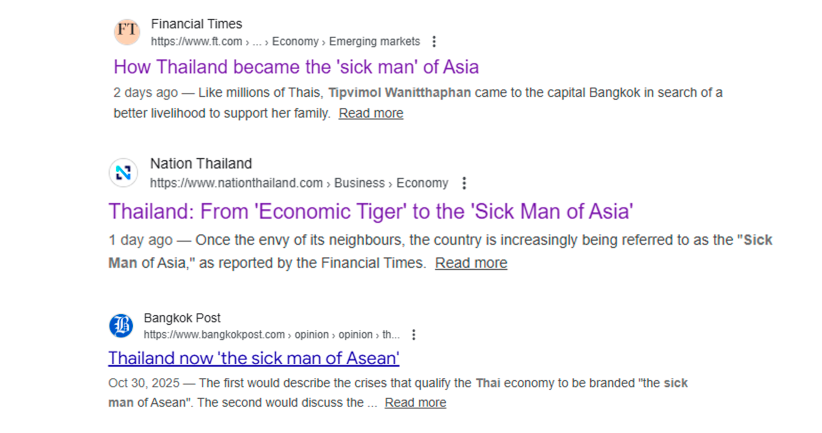822x433 pixels.
Task: Open 'How Thailand became the sick man' article
Action: (296, 67)
